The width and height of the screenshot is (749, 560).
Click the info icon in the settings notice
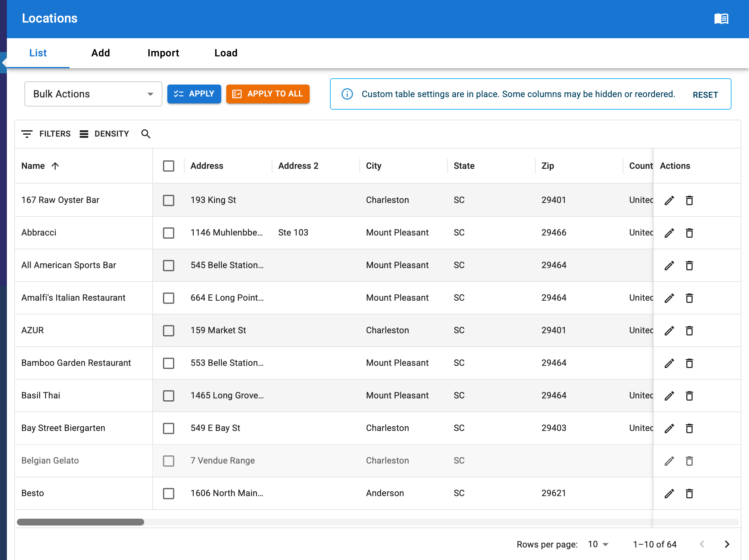(347, 94)
